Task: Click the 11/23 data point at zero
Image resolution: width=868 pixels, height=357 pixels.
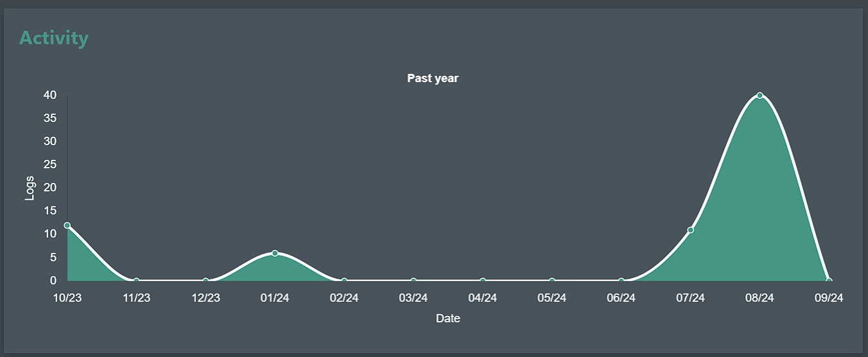Action: point(136,281)
